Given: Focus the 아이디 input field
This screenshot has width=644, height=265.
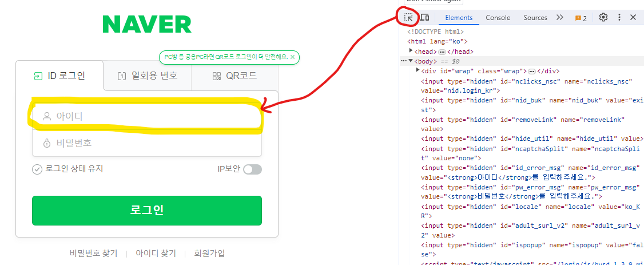Looking at the screenshot, I should tap(147, 116).
